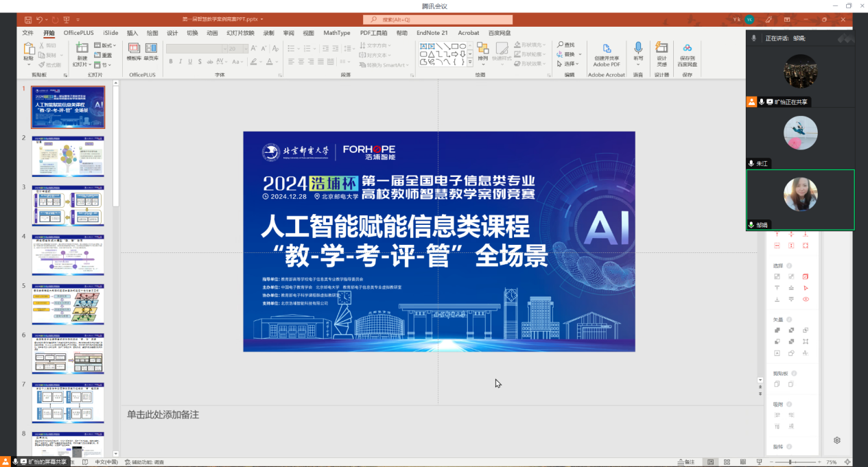Click the YK account avatar

750,20
